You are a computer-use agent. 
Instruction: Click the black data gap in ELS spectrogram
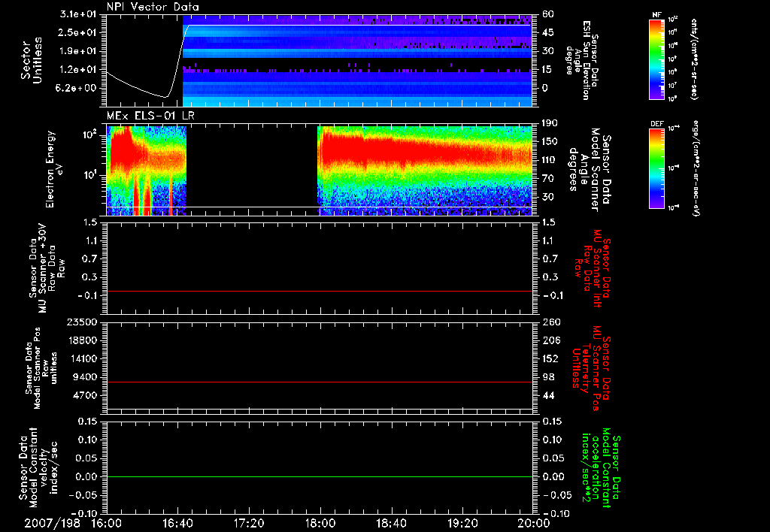pos(252,170)
